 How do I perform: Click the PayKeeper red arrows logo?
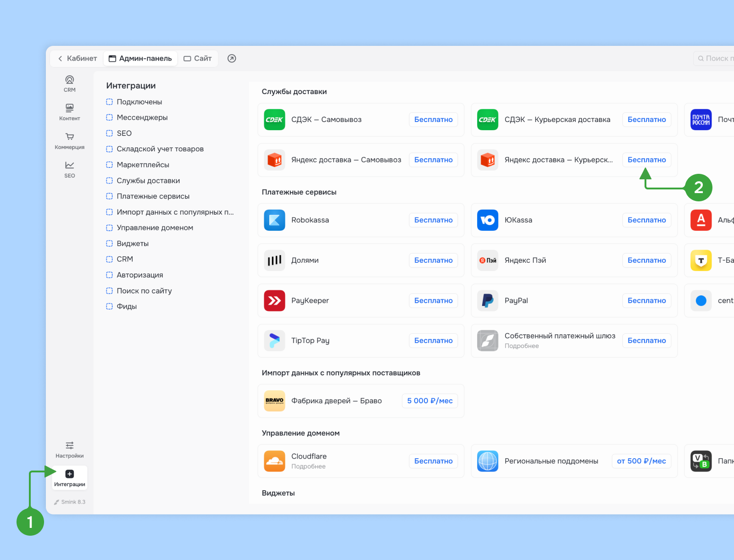coord(275,301)
